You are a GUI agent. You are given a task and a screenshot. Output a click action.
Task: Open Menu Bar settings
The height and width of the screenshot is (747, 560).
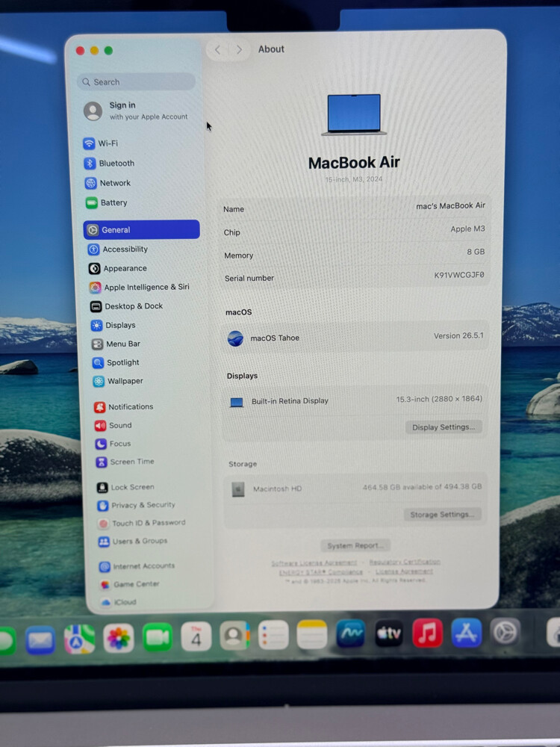coord(116,344)
